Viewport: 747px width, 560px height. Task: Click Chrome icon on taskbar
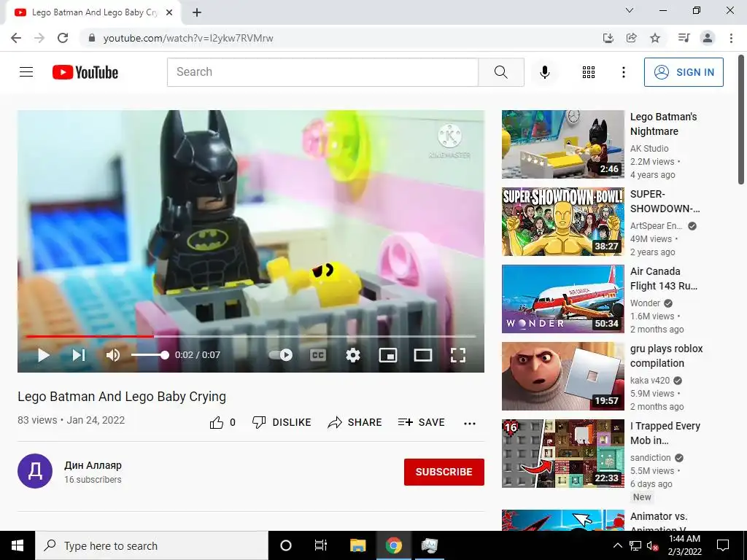tap(393, 545)
